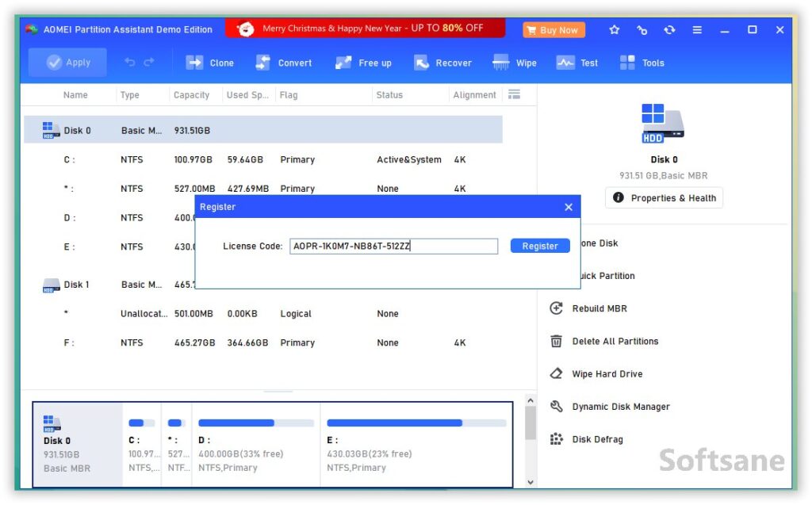Click the Buy Now button

pyautogui.click(x=553, y=30)
